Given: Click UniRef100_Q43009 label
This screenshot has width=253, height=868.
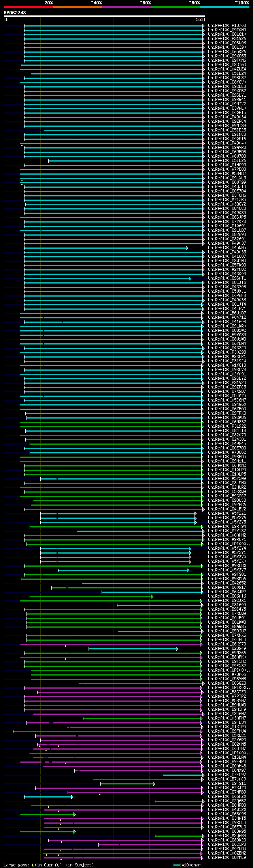Looking at the screenshot, I should pos(227,274).
